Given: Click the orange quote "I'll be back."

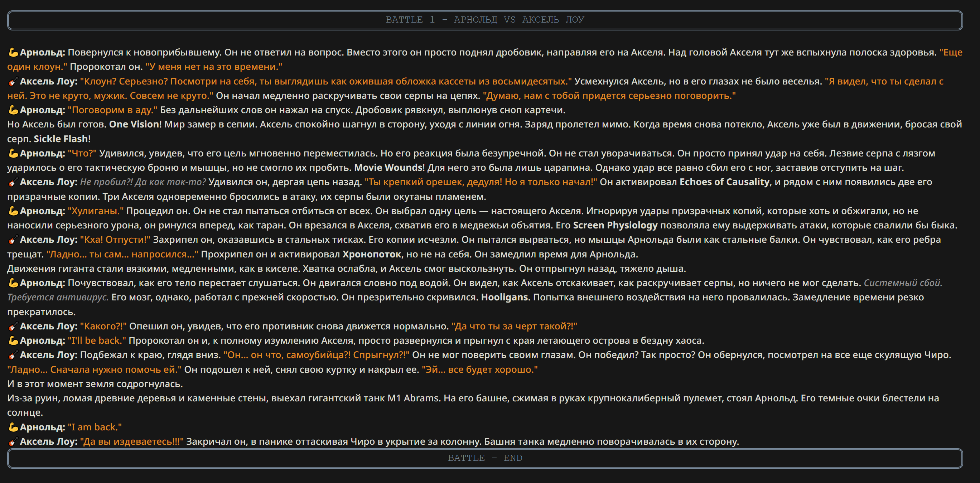Looking at the screenshot, I should pos(97,341).
